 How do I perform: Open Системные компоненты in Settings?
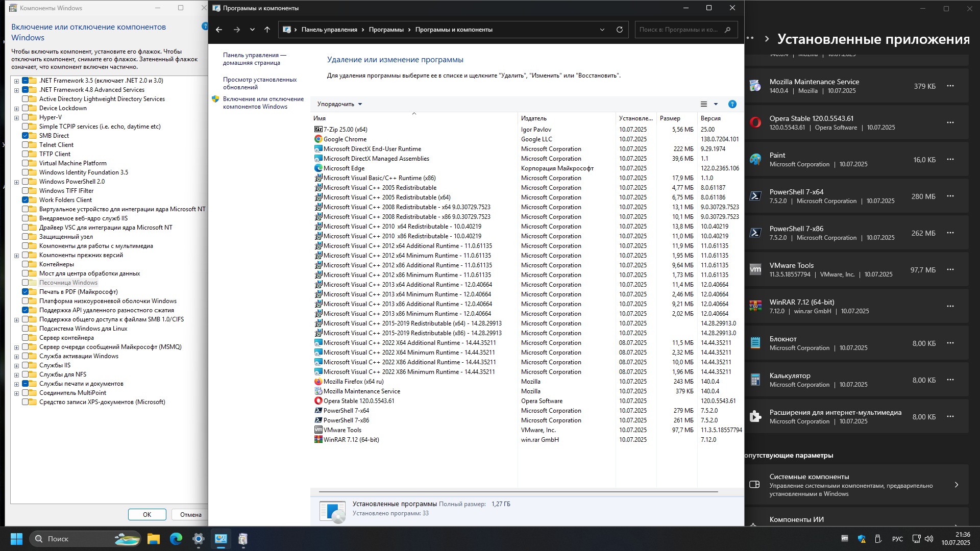[x=856, y=485]
